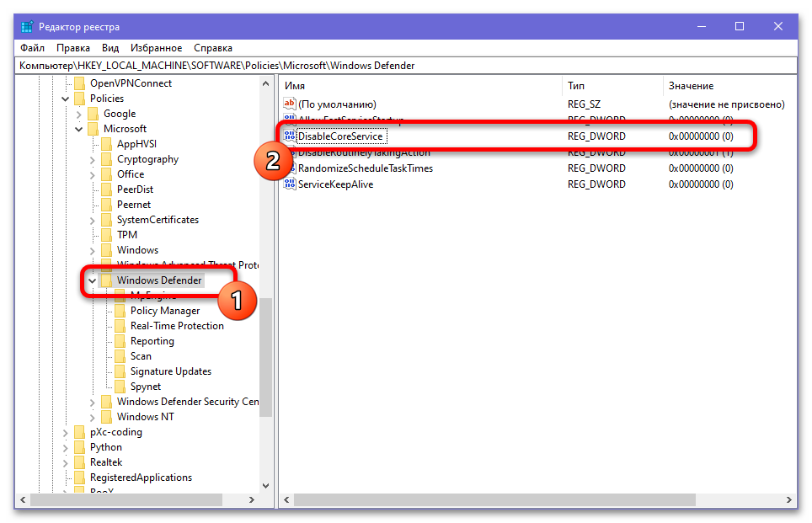
Task: Open the Избранное menu
Action: 157,48
